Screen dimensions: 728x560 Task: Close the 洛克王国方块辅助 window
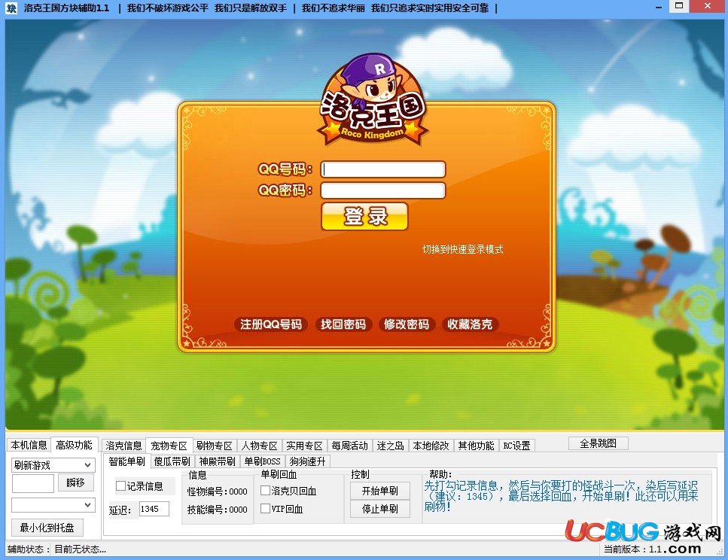pos(708,6)
